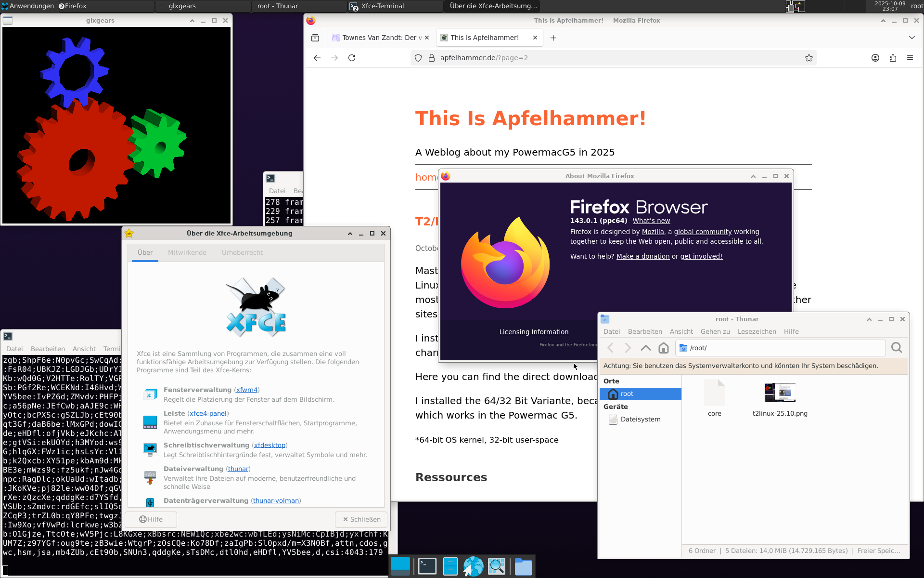Viewport: 924px width, 578px height.
Task: Open the Lesezeichen menu in Thunar
Action: pos(757,331)
